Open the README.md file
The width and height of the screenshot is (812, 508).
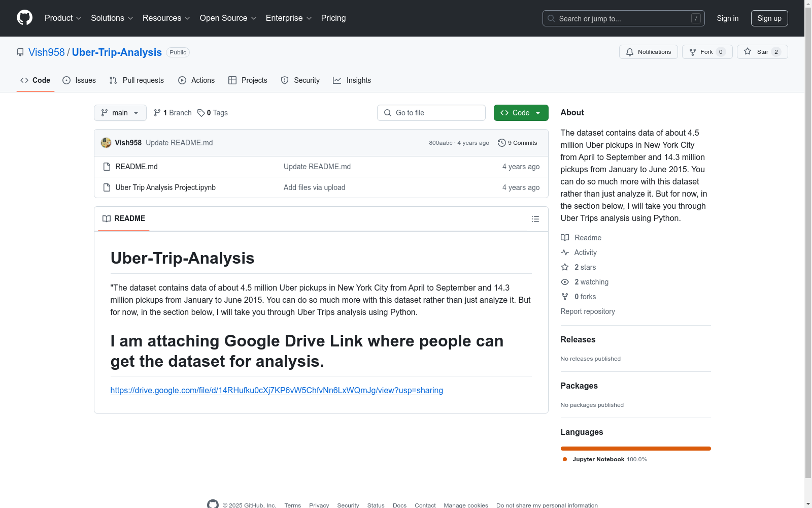click(x=137, y=167)
